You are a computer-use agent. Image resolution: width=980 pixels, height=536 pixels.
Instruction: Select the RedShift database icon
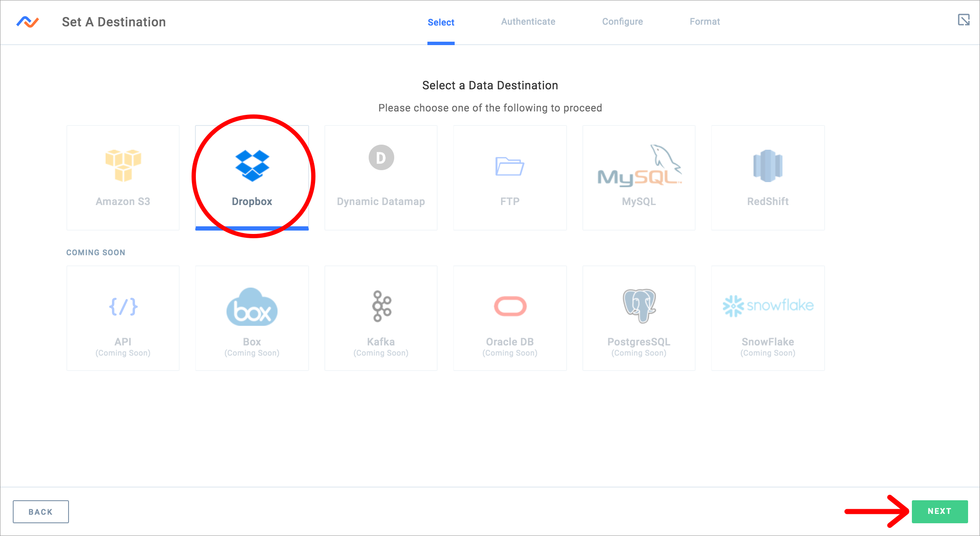point(768,165)
